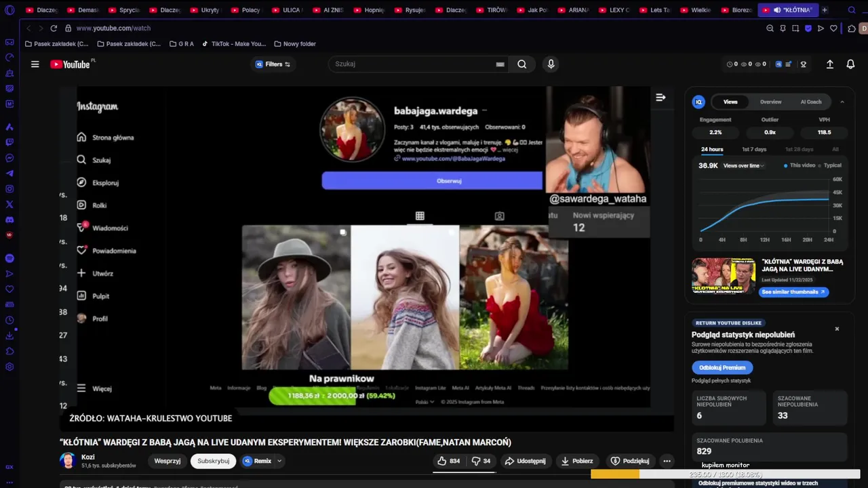This screenshot has width=868, height=488.
Task: Click channel name 'Kozi'
Action: click(88, 457)
